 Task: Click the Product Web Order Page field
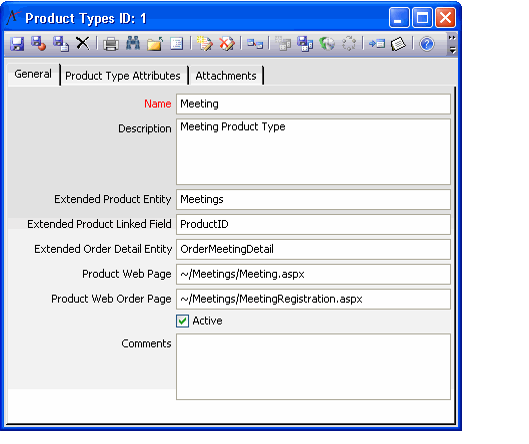(313, 299)
